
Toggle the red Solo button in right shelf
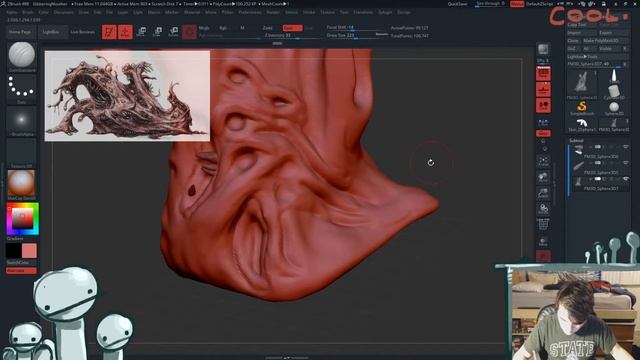[543, 256]
